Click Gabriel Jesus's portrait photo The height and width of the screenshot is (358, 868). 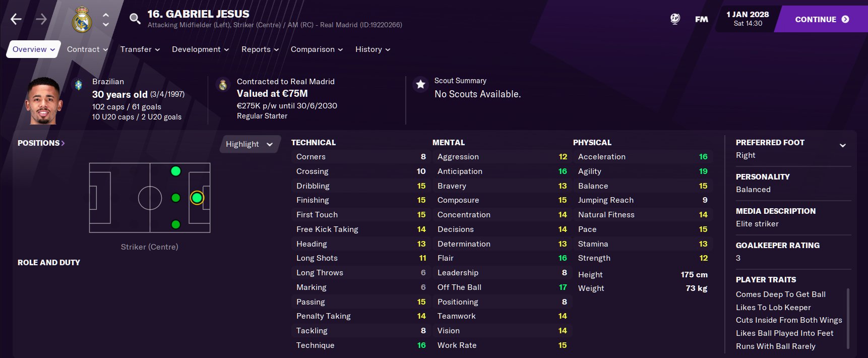click(x=44, y=101)
